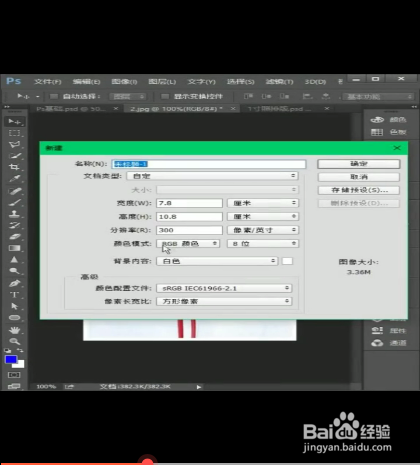The image size is (420, 465).
Task: Select the Clone Stamp tool
Action: [x=14, y=214]
